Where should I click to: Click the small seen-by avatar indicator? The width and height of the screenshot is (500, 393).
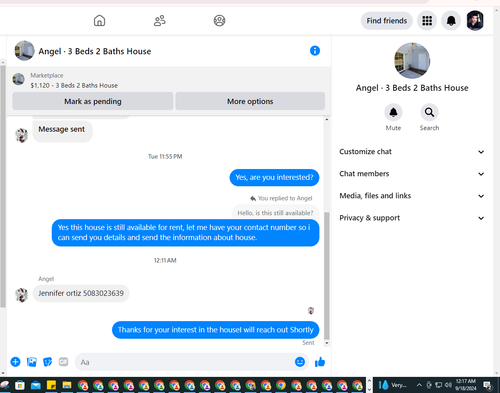click(x=311, y=311)
